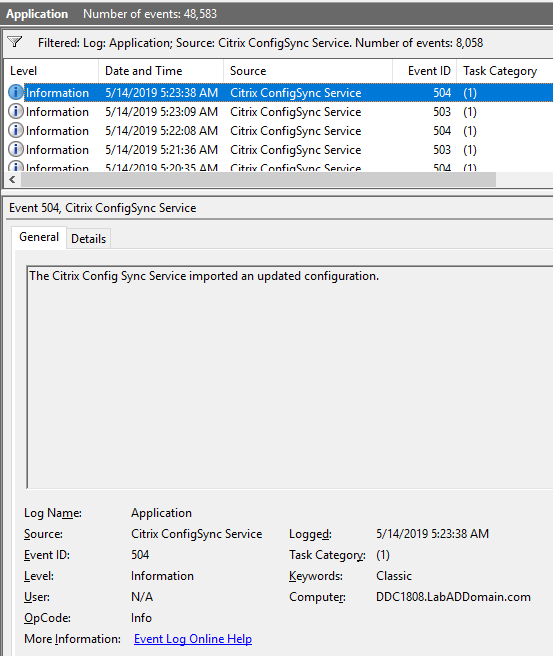553x656 pixels.
Task: Select the General tab
Action: click(x=39, y=237)
